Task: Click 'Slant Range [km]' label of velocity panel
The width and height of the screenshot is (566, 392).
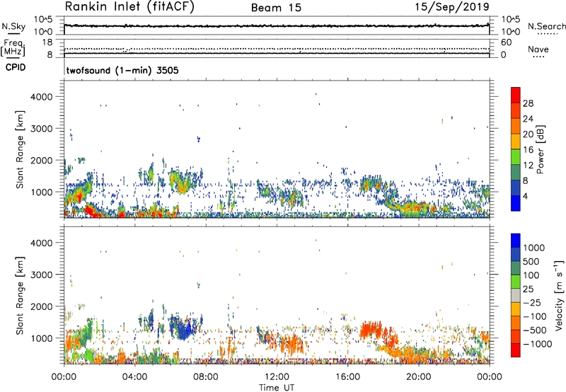Action: tap(20, 295)
